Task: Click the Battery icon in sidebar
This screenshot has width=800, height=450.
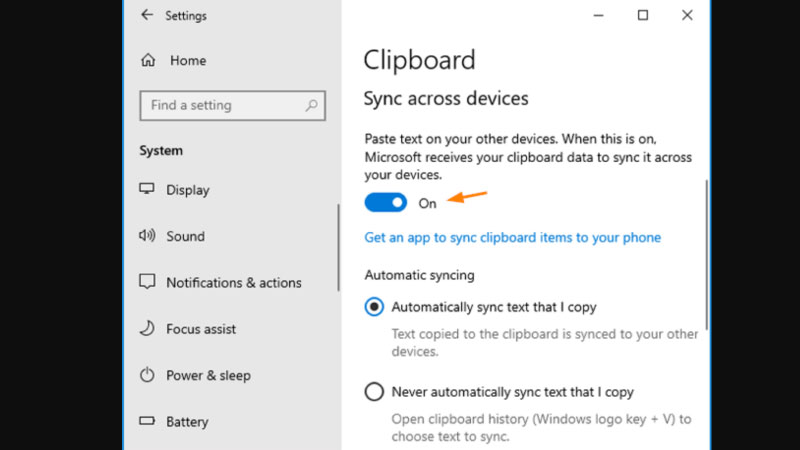Action: (148, 422)
